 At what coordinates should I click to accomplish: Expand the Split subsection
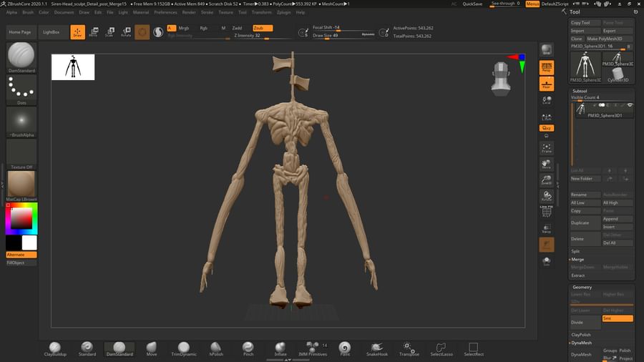575,251
